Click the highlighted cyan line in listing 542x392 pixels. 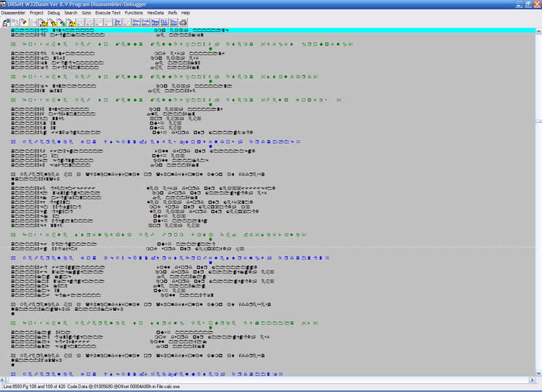click(262, 30)
